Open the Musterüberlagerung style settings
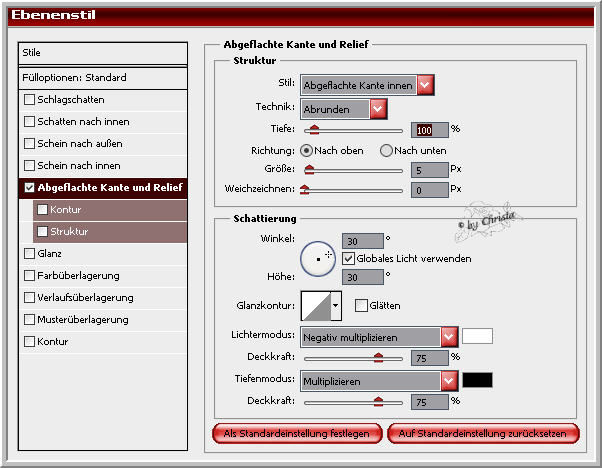Viewport: 602px width, 468px height. (83, 319)
